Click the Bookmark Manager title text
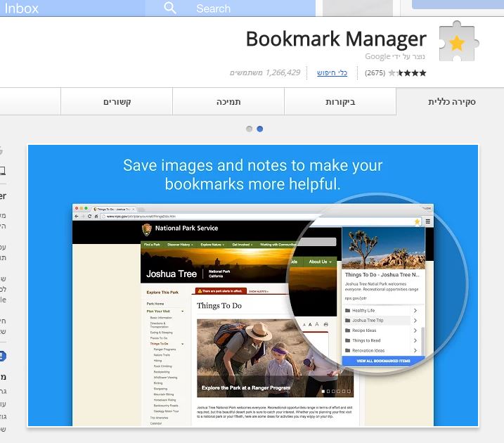 point(336,39)
